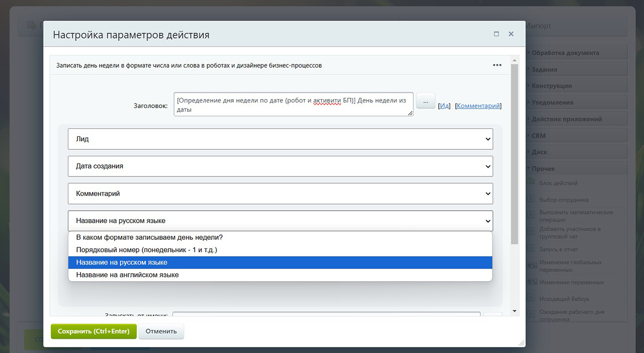Screen dimensions: 644x353
Task: Open the three-dots menu in action header
Action: (x=497, y=65)
